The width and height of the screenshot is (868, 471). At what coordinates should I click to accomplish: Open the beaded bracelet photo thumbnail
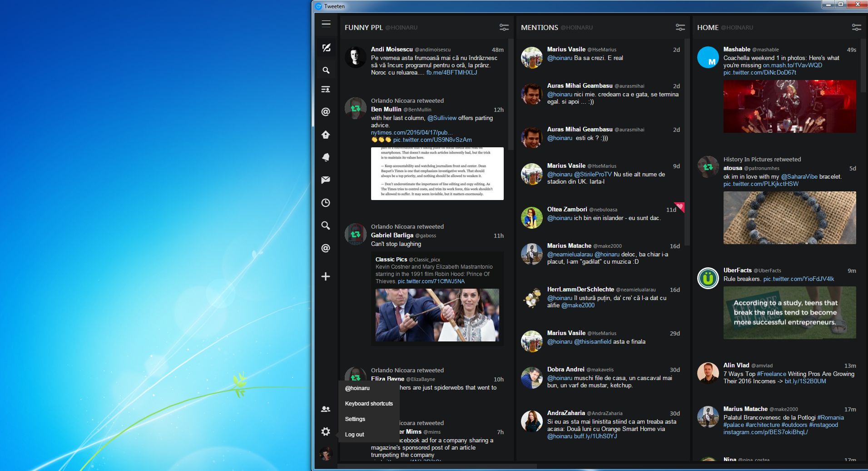pyautogui.click(x=789, y=218)
